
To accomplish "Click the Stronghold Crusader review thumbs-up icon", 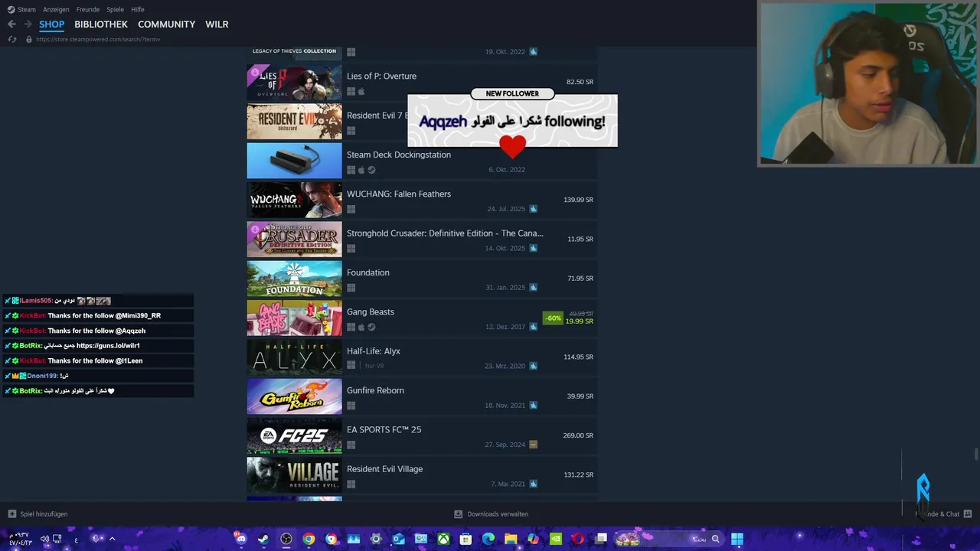I will coord(534,248).
